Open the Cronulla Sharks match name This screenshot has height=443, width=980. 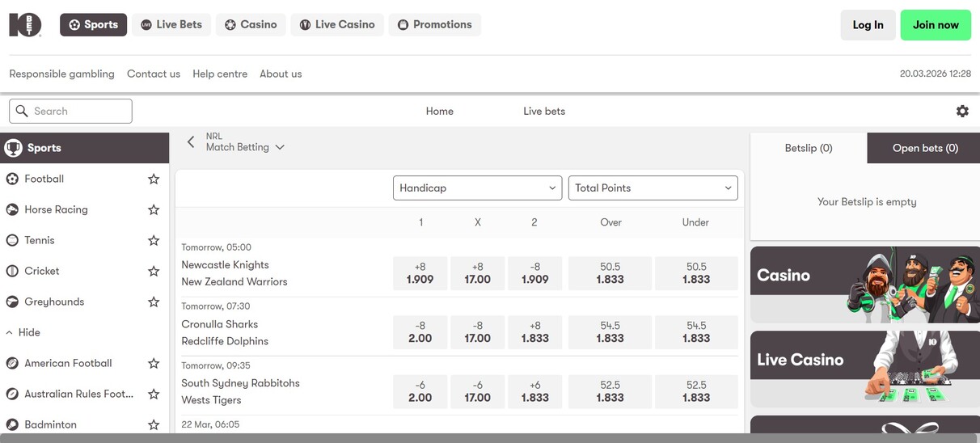219,324
